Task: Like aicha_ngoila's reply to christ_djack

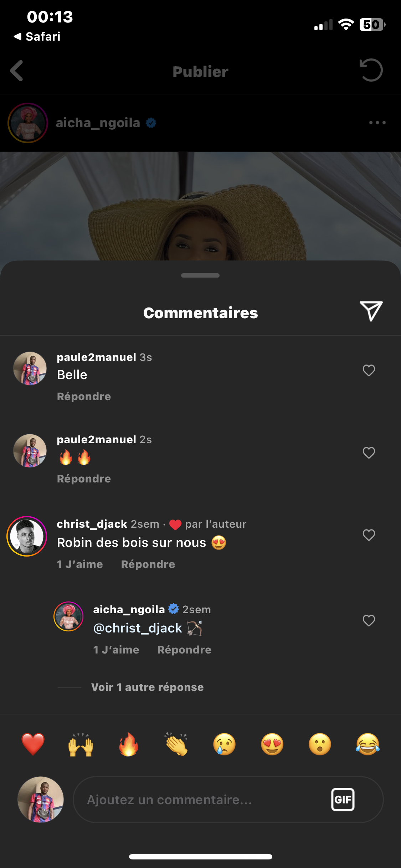Action: (369, 620)
